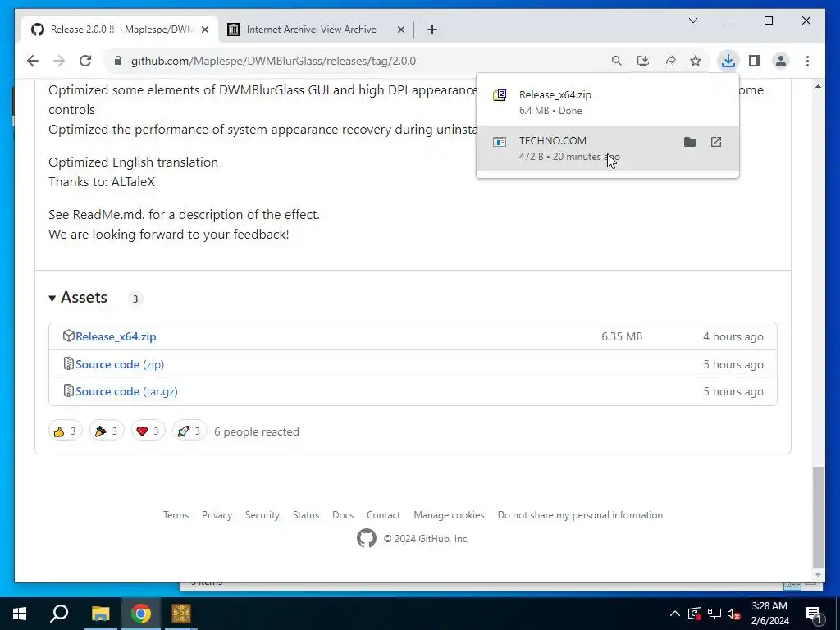Click the '6 people reacted' text

(x=257, y=431)
